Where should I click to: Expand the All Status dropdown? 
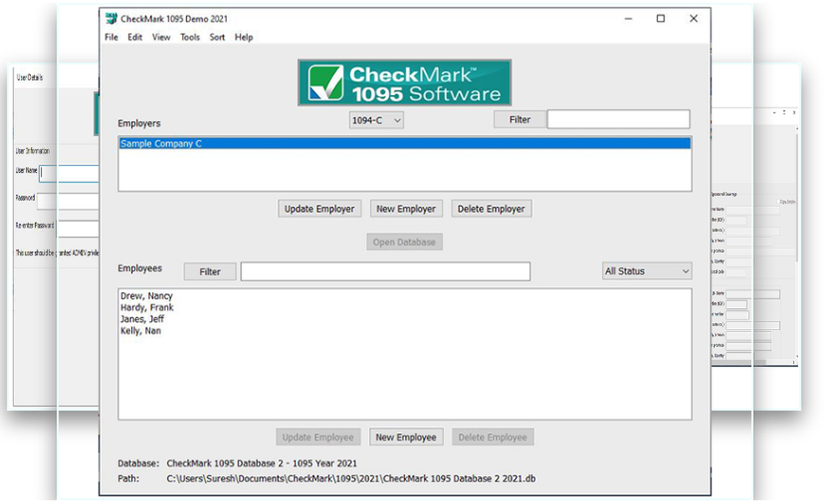pyautogui.click(x=646, y=271)
